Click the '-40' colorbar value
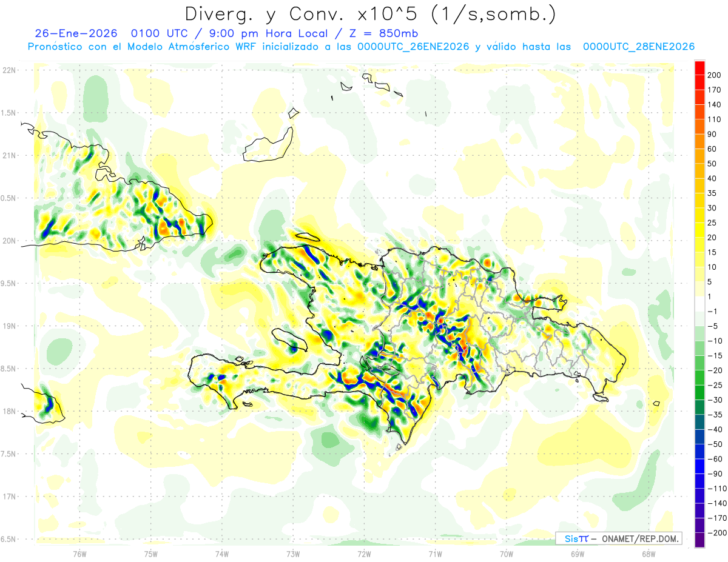 pos(714,430)
